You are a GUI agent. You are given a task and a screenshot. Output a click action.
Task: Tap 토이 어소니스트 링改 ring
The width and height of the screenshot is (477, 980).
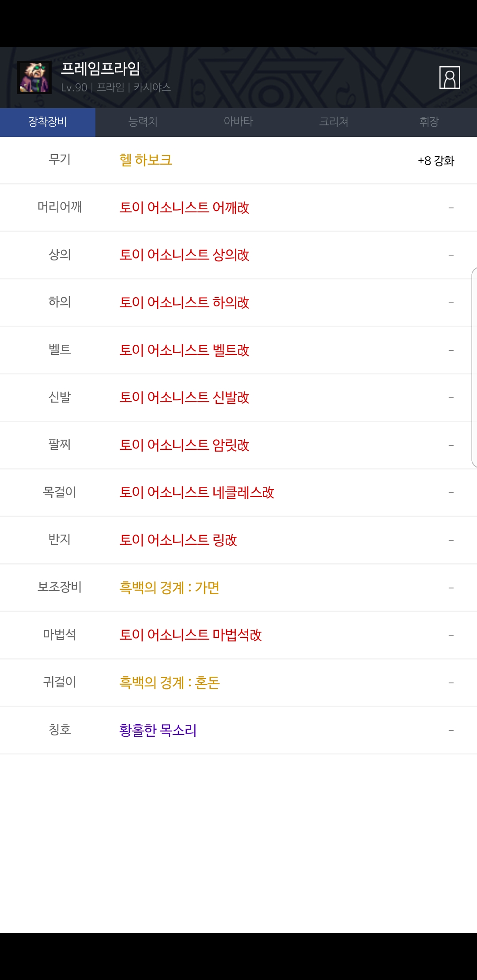tap(178, 540)
